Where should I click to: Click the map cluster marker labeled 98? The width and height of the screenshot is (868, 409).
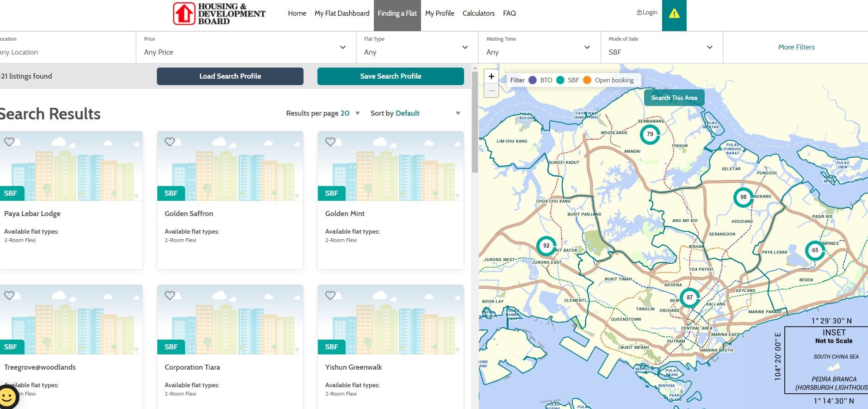point(743,197)
